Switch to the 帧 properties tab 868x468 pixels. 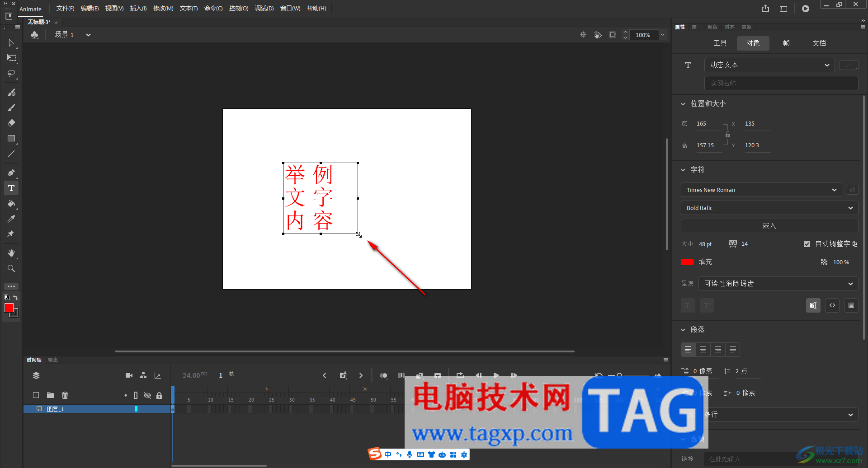(786, 43)
